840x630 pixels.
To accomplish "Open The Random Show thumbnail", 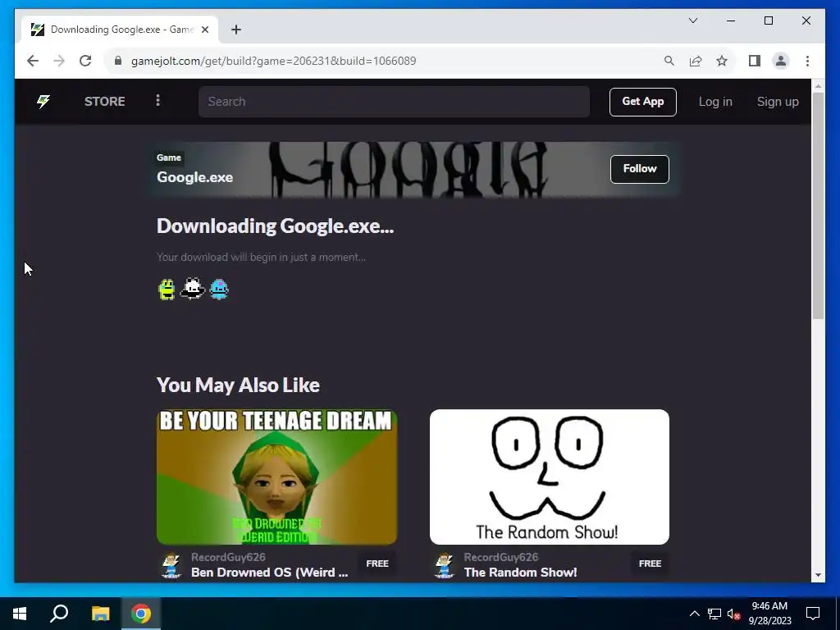I will tap(549, 477).
